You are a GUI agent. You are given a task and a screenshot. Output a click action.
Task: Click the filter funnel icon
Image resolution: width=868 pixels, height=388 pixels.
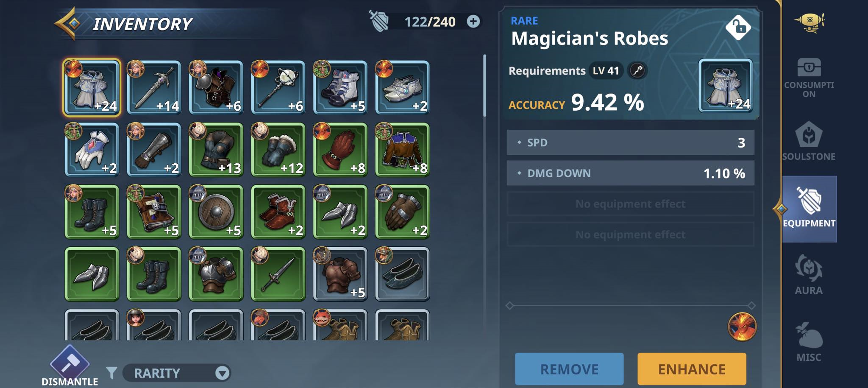111,373
